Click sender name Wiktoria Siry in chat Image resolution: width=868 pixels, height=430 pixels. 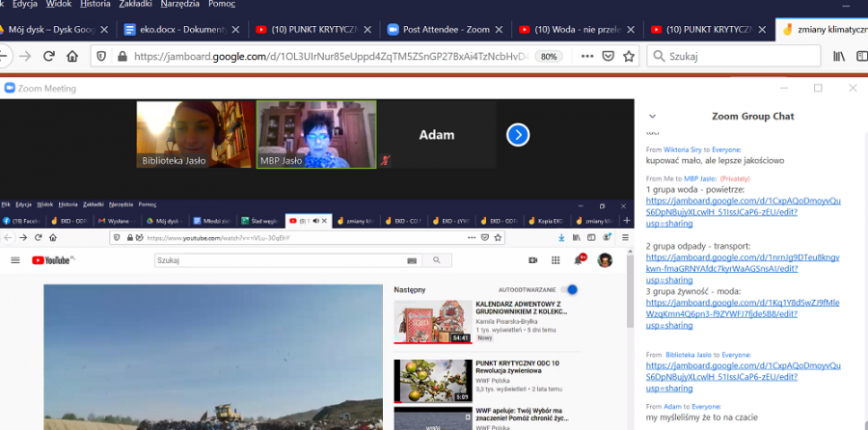click(682, 149)
